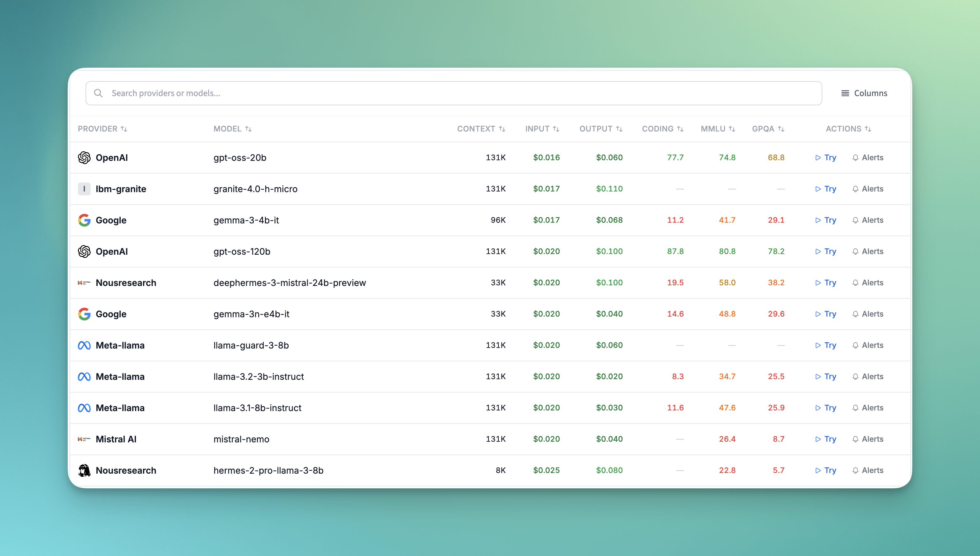
Task: Click the Nousresearch avatar beside hermes-2-pro-llama-3-8b
Action: pyautogui.click(x=84, y=470)
